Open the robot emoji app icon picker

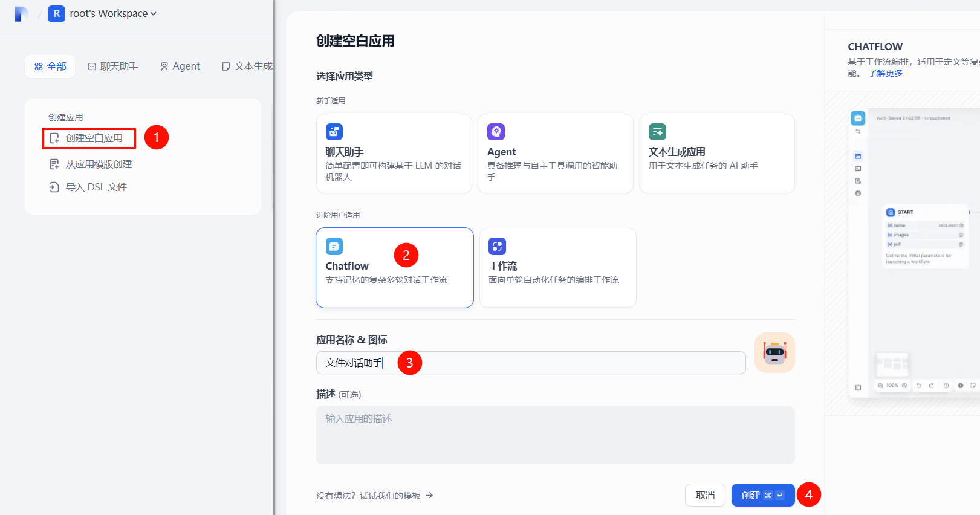[774, 352]
